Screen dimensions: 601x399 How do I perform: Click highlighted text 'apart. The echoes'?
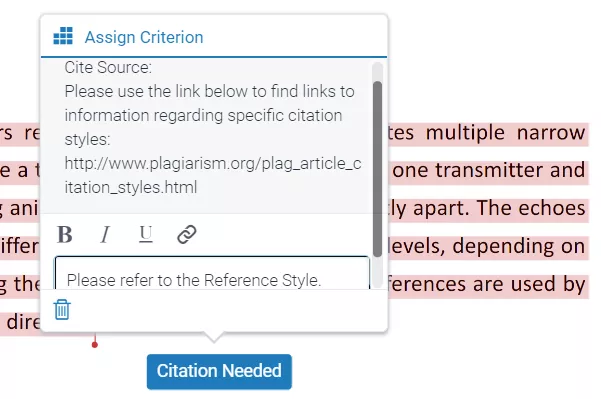coord(499,209)
